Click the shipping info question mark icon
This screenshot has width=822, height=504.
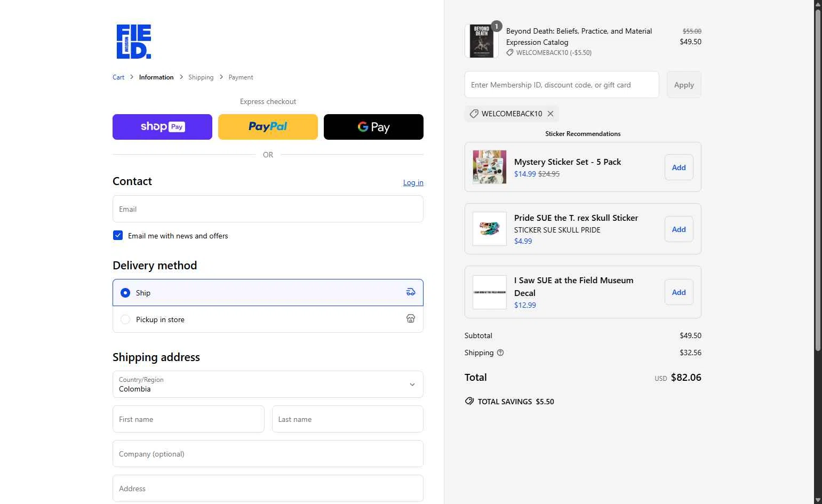click(500, 353)
